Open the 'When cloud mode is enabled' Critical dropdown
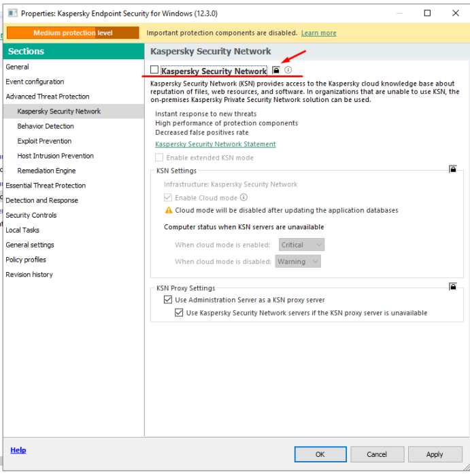 301,245
